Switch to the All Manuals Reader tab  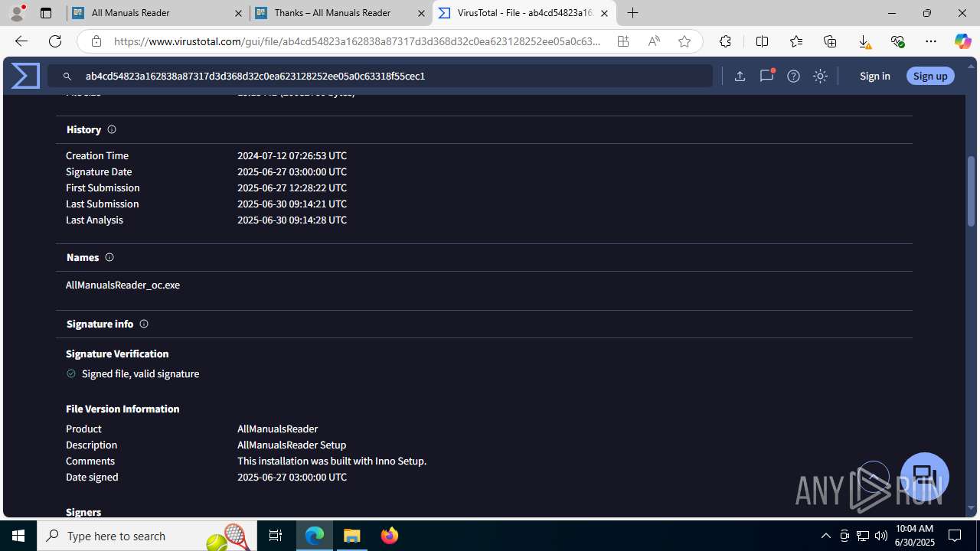[x=157, y=13]
